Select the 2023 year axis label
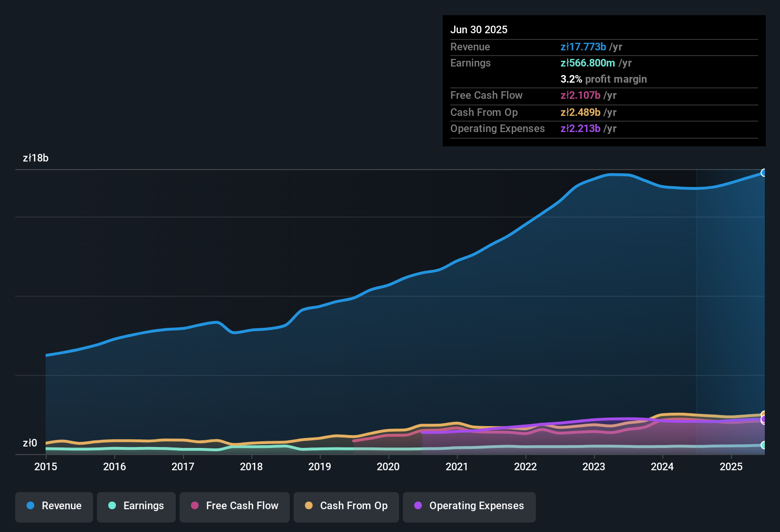 click(594, 467)
